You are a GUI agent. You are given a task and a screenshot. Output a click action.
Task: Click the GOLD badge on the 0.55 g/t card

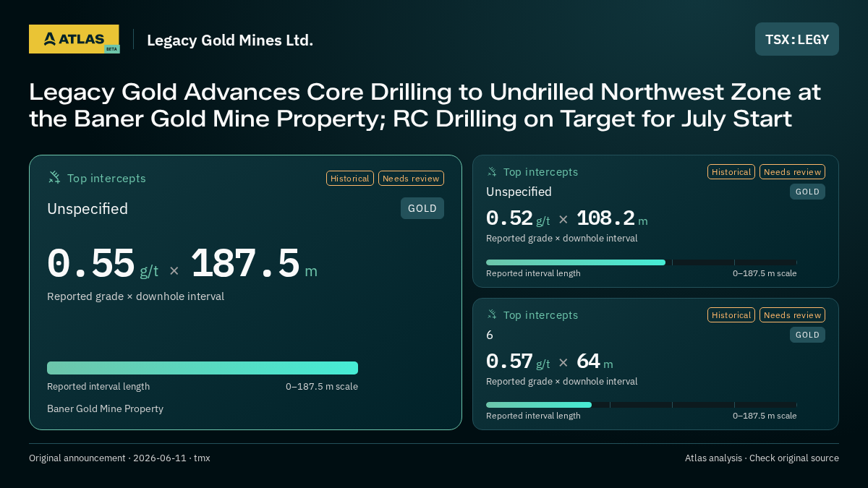[422, 208]
